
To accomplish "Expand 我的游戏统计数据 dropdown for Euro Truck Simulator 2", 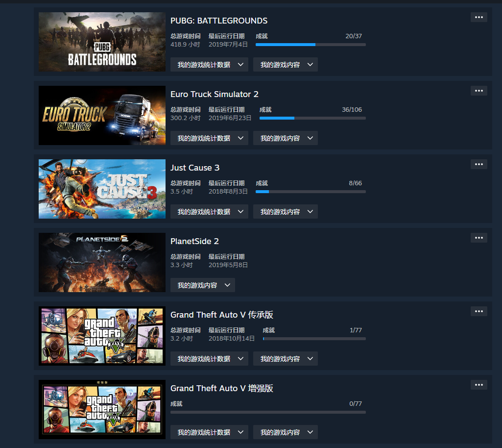I will (x=209, y=138).
